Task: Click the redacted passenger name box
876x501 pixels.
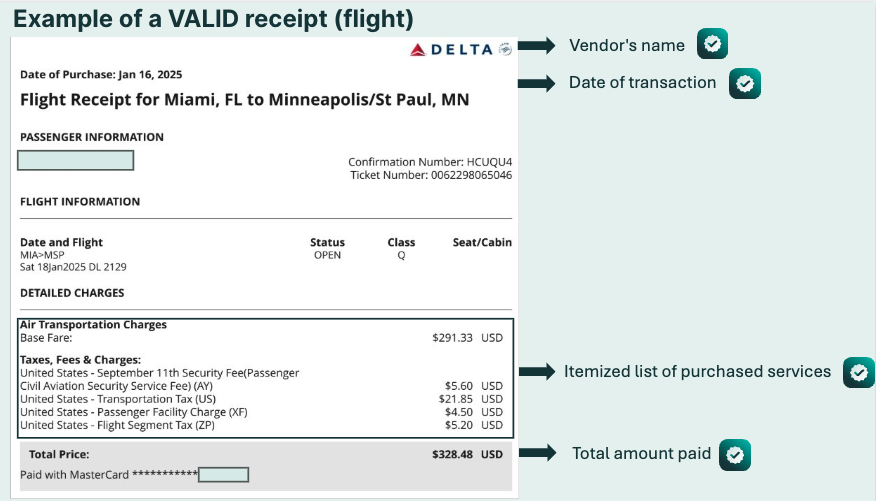Action: click(x=75, y=160)
